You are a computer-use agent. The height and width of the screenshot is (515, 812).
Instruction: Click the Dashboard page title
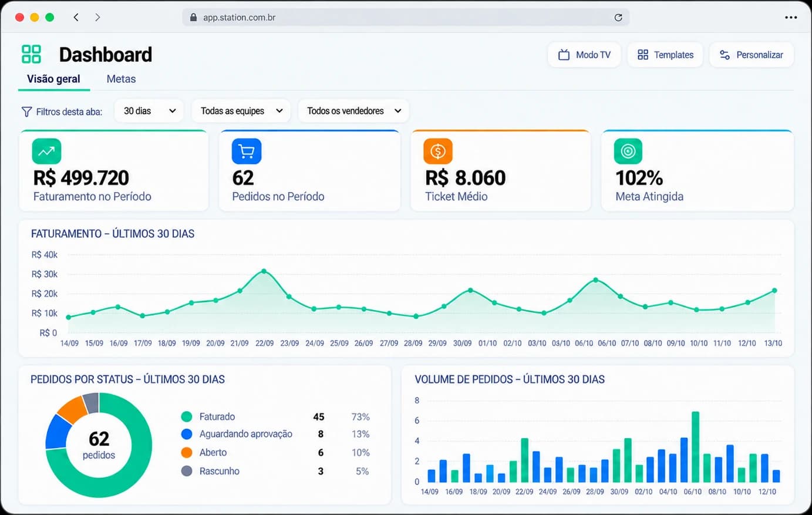click(x=106, y=55)
